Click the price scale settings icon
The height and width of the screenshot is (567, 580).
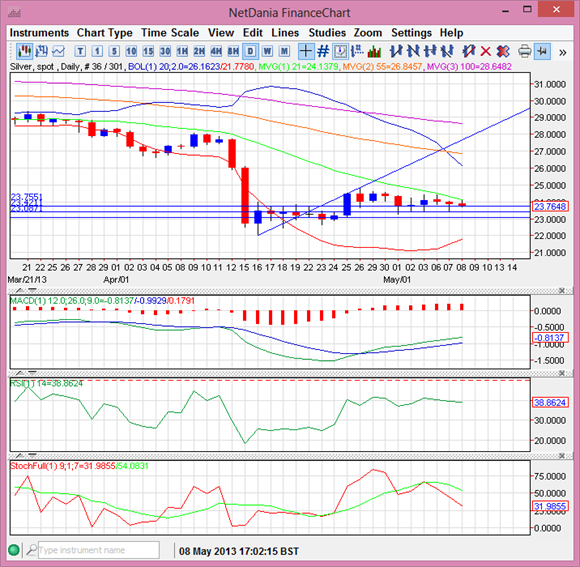click(x=357, y=51)
